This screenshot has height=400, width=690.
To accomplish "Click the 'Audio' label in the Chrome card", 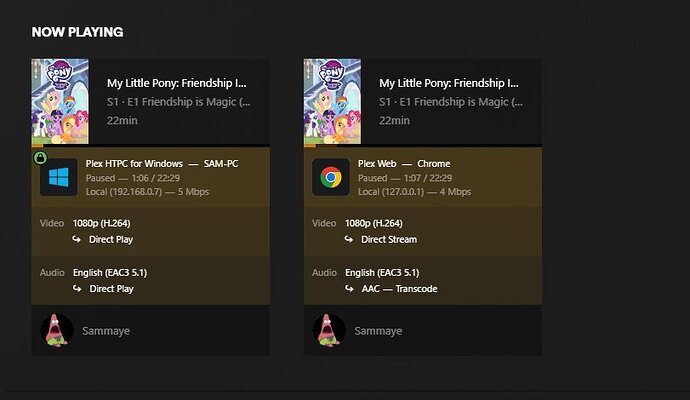I will [324, 273].
